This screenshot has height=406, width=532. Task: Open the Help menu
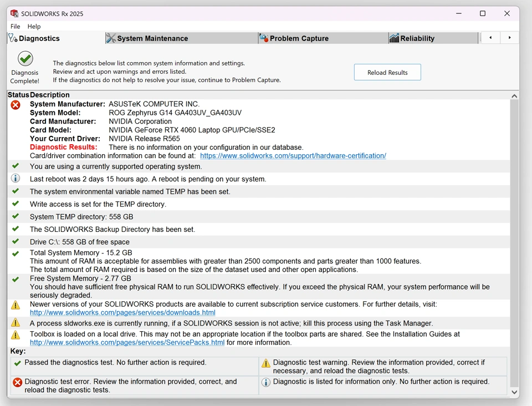[x=34, y=26]
